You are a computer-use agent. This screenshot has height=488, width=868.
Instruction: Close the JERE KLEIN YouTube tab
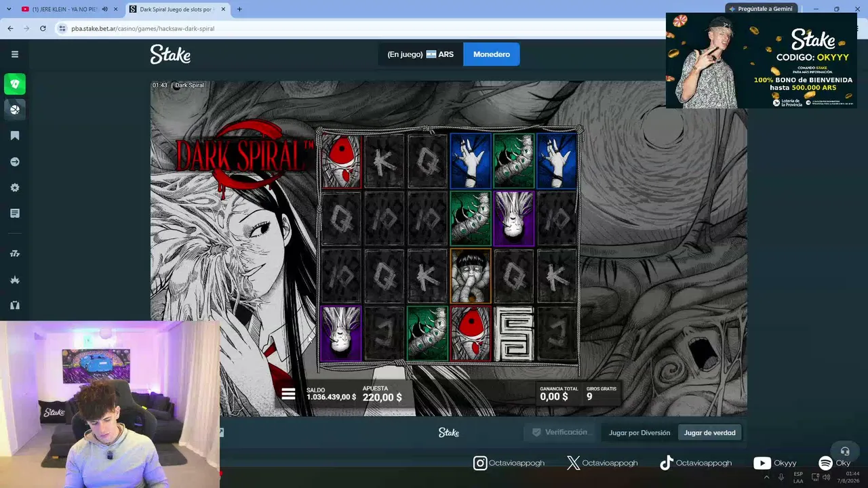(x=116, y=9)
